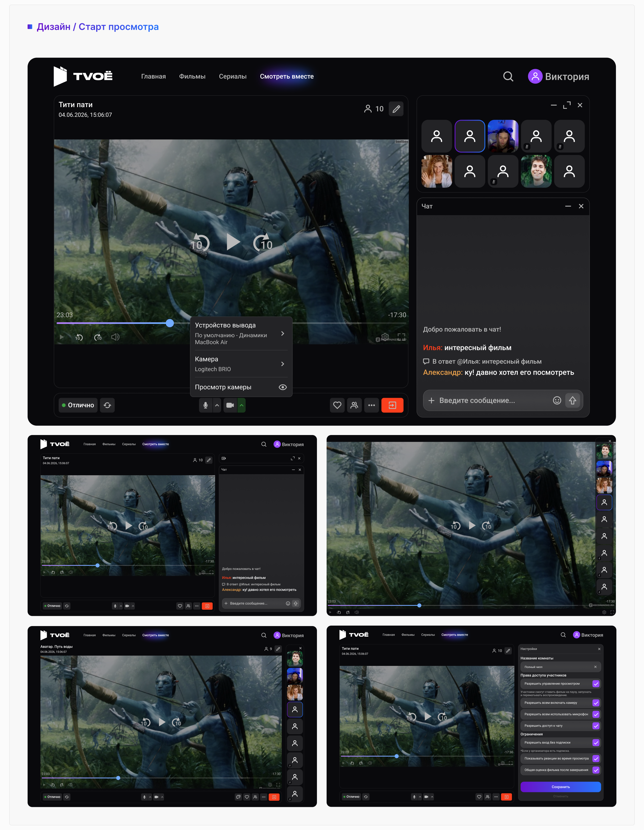Select Смотреть вместе in the top mockup header
This screenshot has width=644, height=830.
[287, 76]
